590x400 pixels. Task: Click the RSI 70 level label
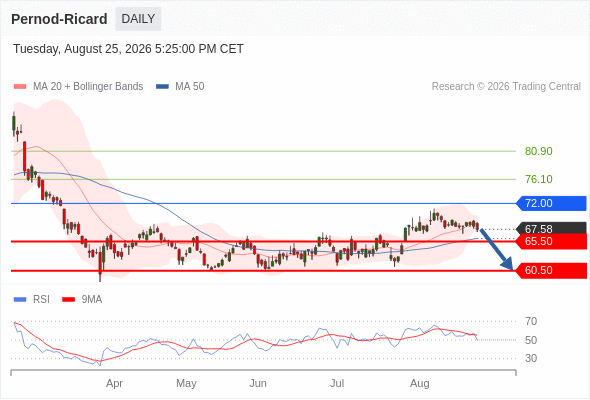tap(531, 321)
